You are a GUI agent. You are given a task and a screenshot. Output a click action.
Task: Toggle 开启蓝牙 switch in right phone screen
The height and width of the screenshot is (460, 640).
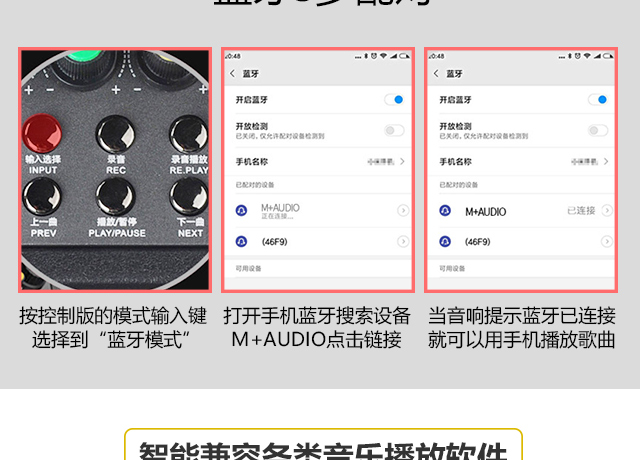(598, 100)
